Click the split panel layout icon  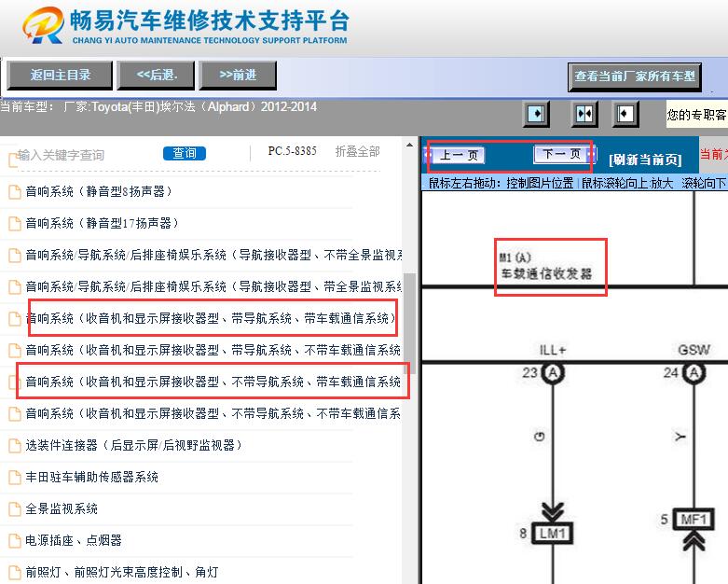584,114
